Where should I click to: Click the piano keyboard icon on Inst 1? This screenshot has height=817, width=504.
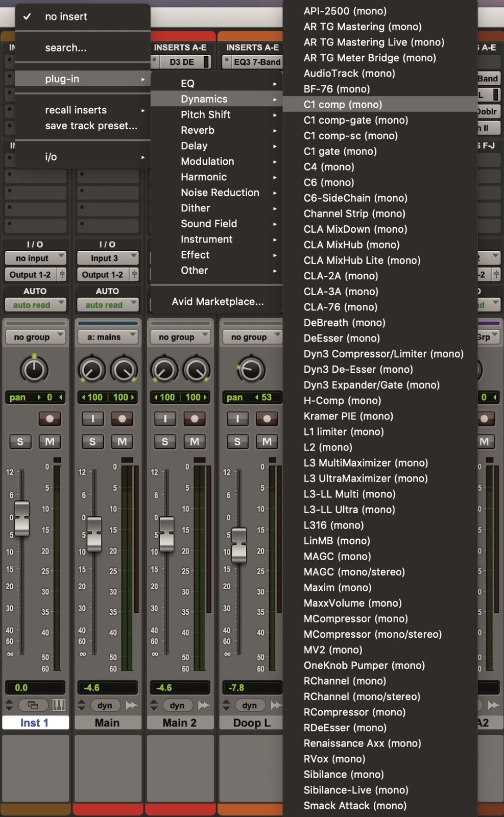pyautogui.click(x=59, y=705)
